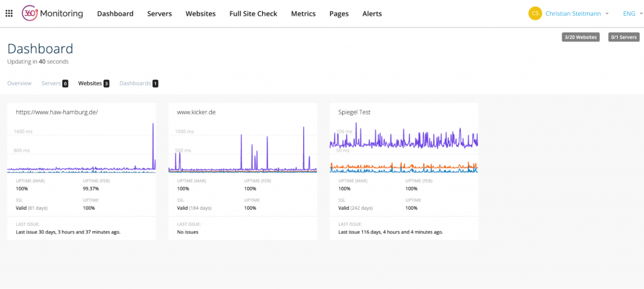Switch to the Overview tab

[19, 84]
